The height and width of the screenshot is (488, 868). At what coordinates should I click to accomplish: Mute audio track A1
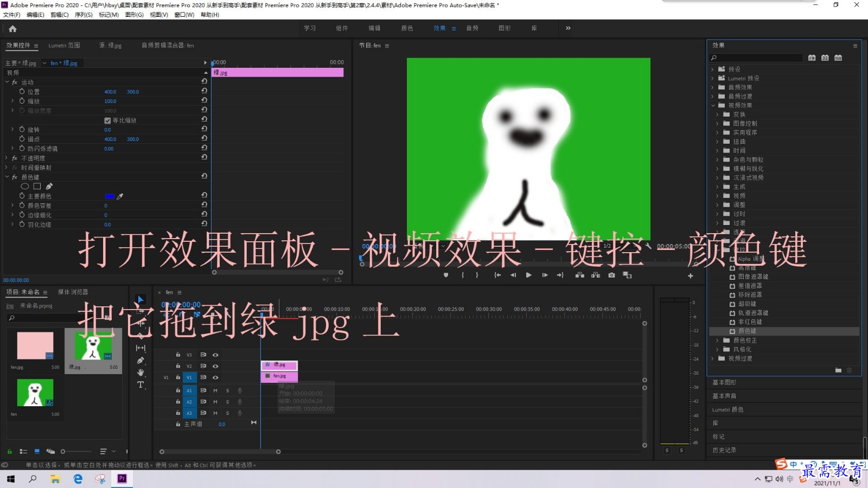215,390
